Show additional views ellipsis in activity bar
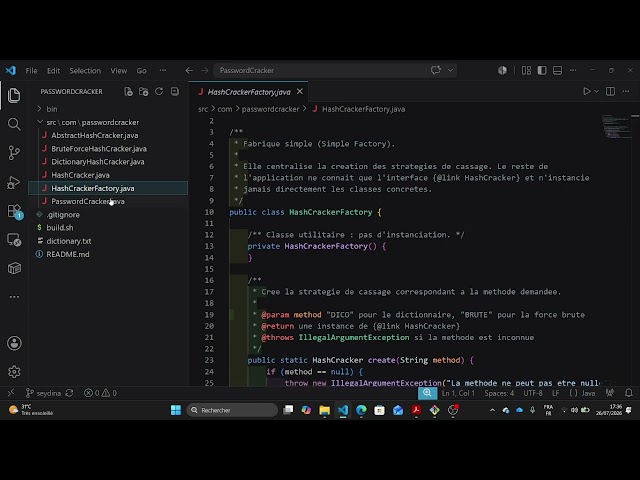The width and height of the screenshot is (640, 480). click(x=14, y=297)
